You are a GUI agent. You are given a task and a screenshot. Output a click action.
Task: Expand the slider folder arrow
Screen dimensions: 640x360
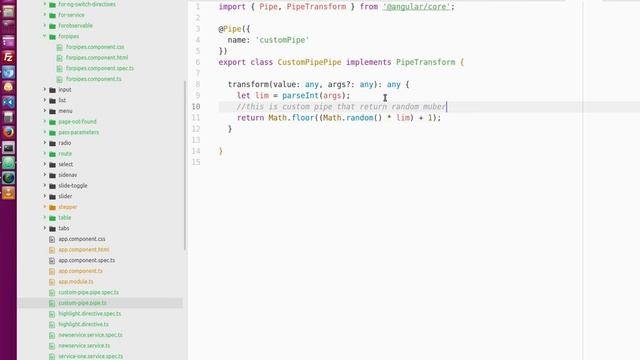[44, 196]
